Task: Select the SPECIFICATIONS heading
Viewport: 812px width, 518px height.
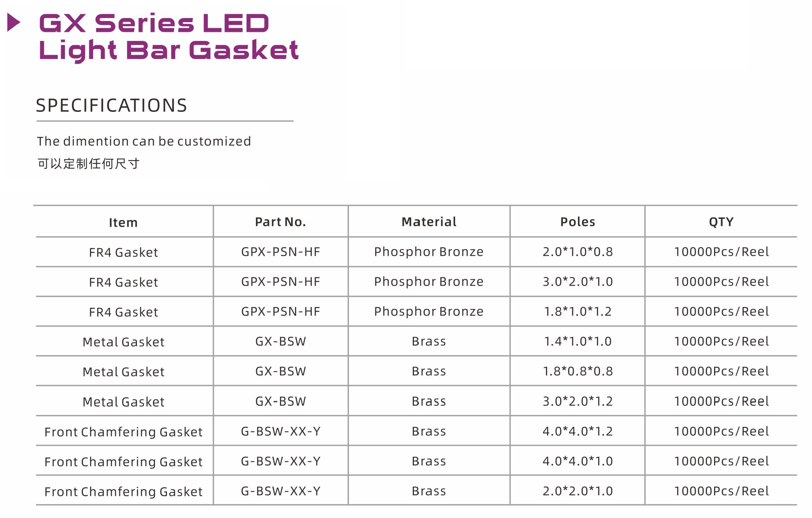Action: [x=111, y=105]
